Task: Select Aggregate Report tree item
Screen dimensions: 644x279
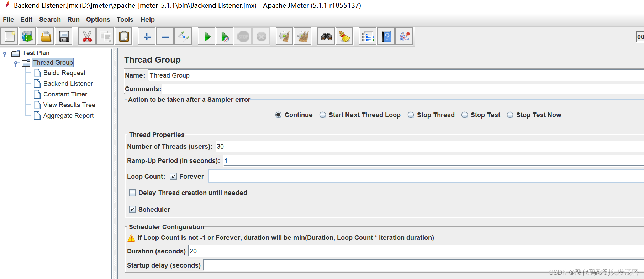Action: (x=68, y=116)
